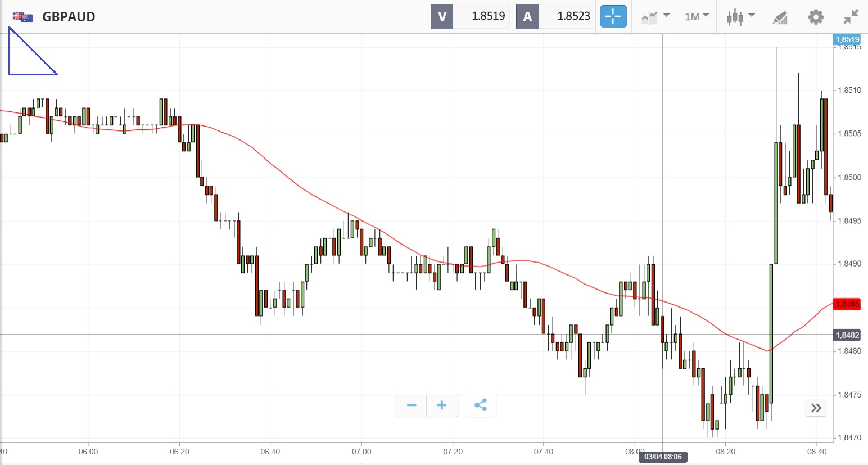Click the red moving average price label 1,8485
This screenshot has height=465, width=868.
point(847,304)
